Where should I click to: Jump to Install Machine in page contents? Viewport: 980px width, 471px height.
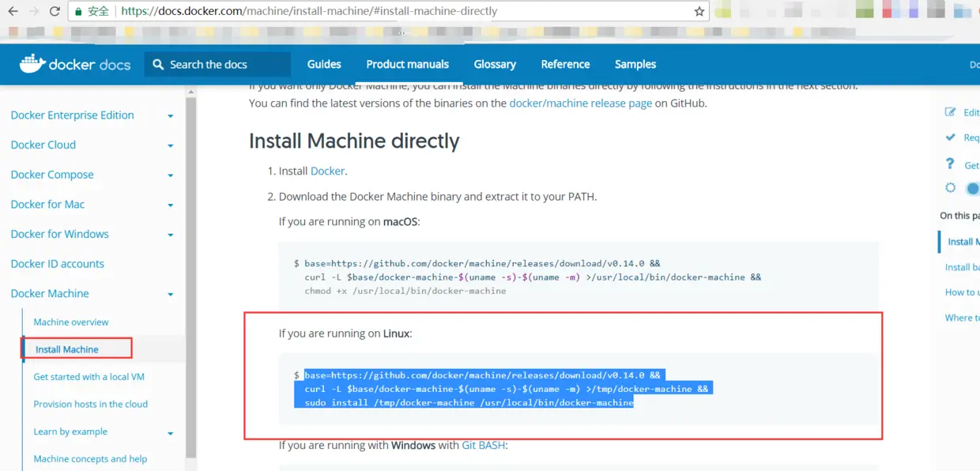point(963,241)
